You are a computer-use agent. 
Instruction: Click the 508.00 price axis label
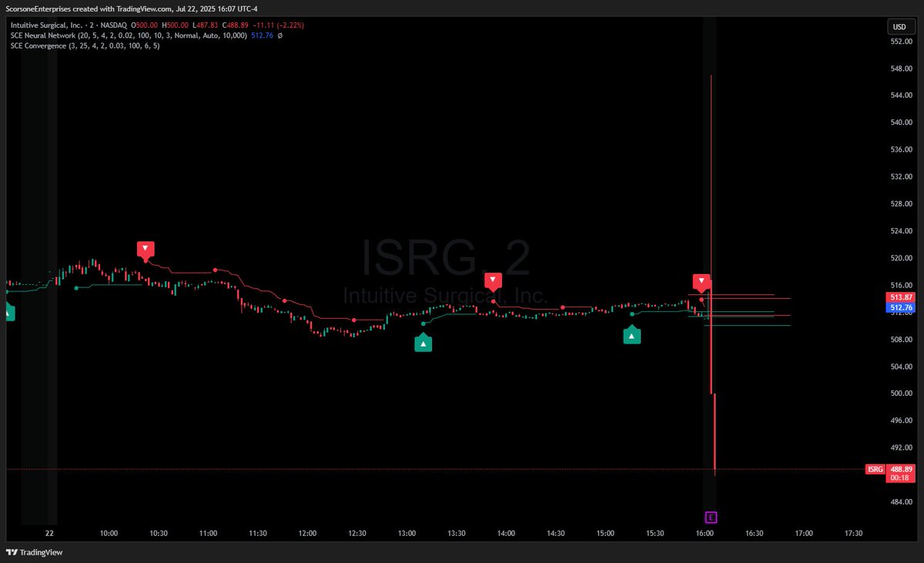901,340
